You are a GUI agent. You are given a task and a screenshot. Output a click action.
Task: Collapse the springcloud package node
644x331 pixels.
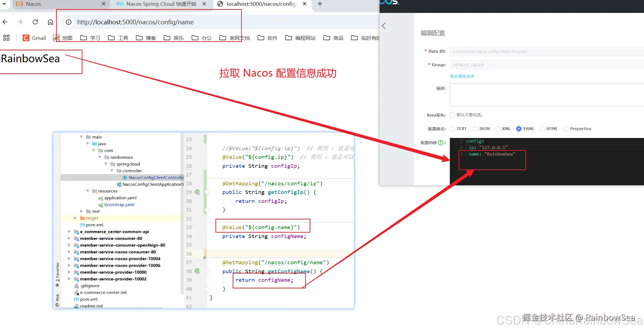pos(106,164)
